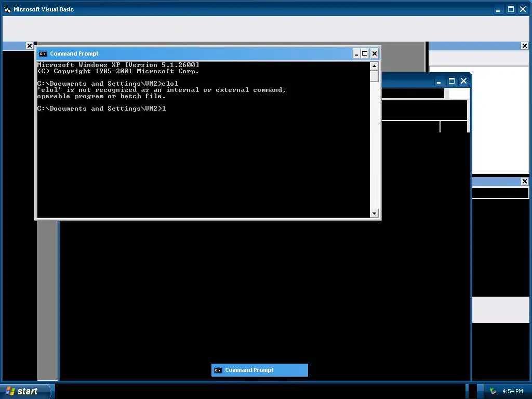Close the lower right docked panel in Visual Basic
532x399 pixels.
coord(525,181)
